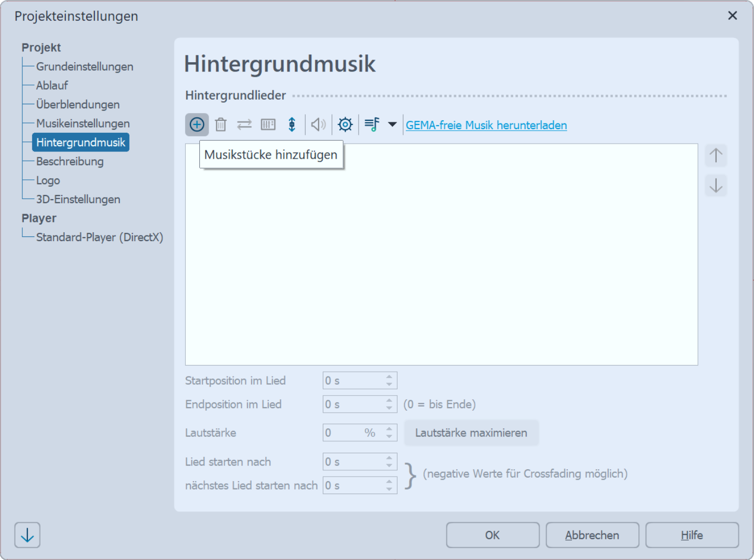Select the swap arrows icon in the toolbar

(x=244, y=124)
